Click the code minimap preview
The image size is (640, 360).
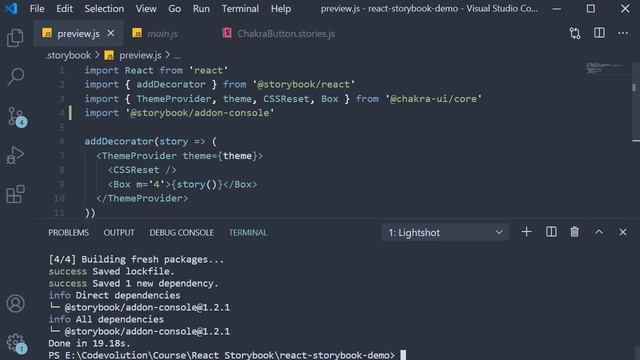point(603,68)
